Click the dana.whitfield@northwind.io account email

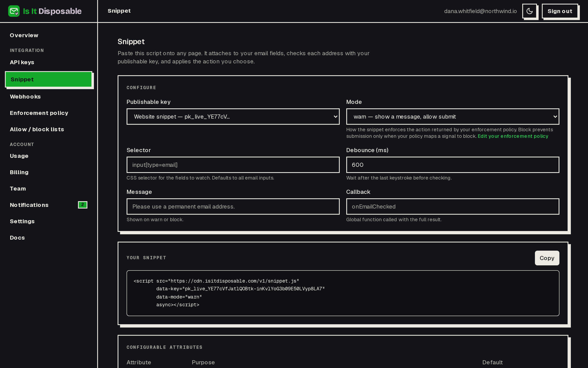pyautogui.click(x=480, y=11)
